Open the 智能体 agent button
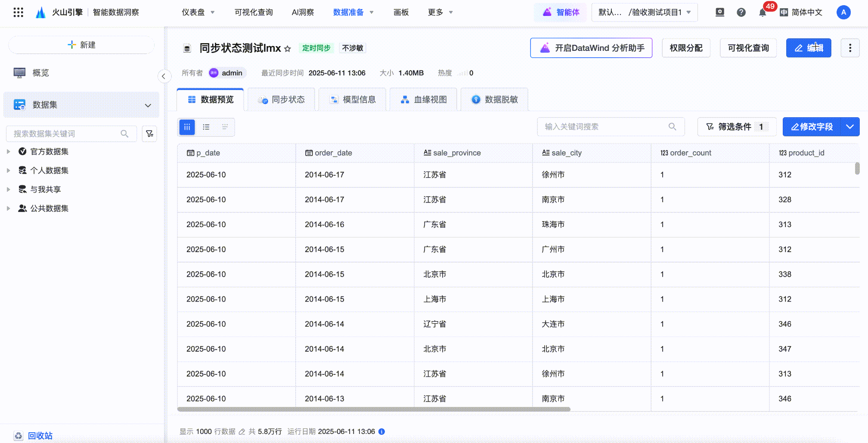This screenshot has width=868, height=443. coord(561,12)
